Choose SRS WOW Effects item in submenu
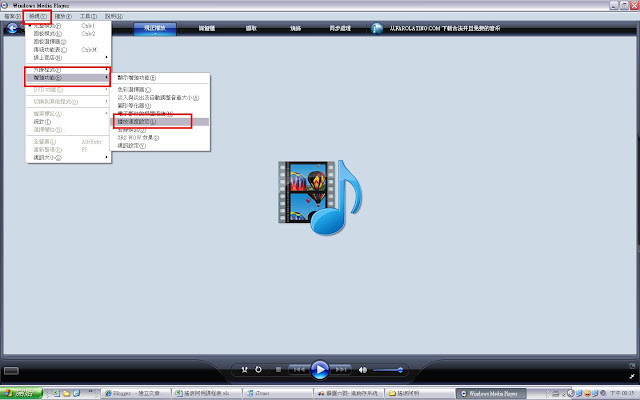Screen dimensions: 640x400 (x=160, y=138)
